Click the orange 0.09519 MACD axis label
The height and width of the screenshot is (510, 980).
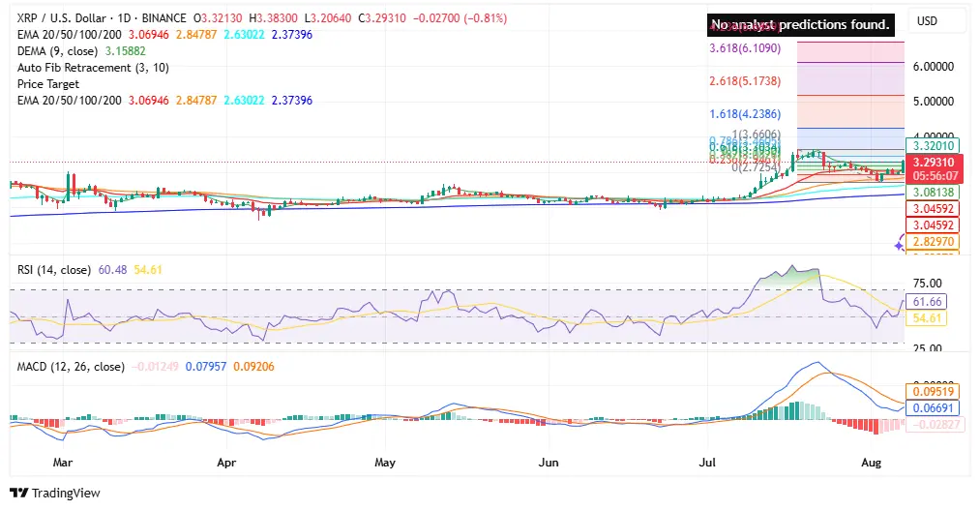tap(934, 392)
